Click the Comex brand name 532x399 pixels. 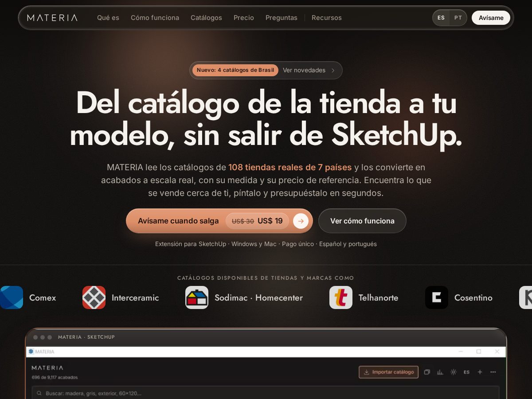click(x=43, y=297)
